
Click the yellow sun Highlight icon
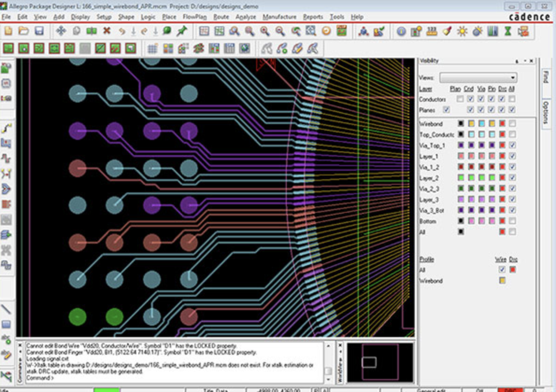tap(462, 31)
